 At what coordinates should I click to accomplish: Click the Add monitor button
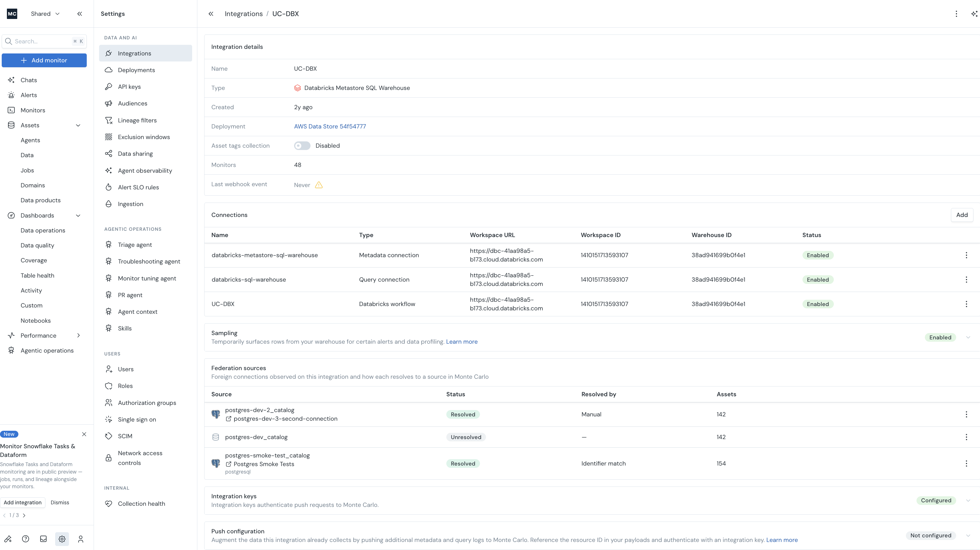pyautogui.click(x=44, y=60)
